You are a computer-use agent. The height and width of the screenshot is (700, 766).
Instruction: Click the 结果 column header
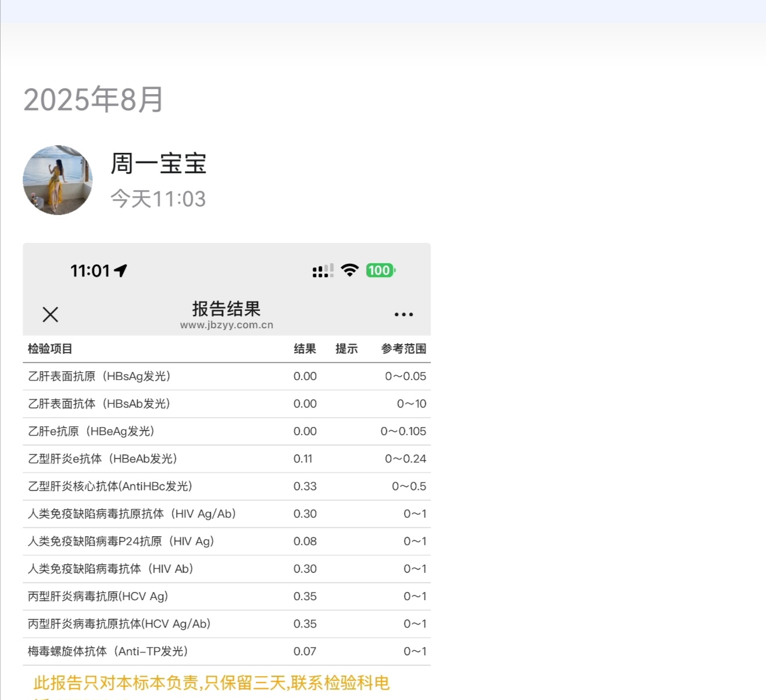[305, 349]
